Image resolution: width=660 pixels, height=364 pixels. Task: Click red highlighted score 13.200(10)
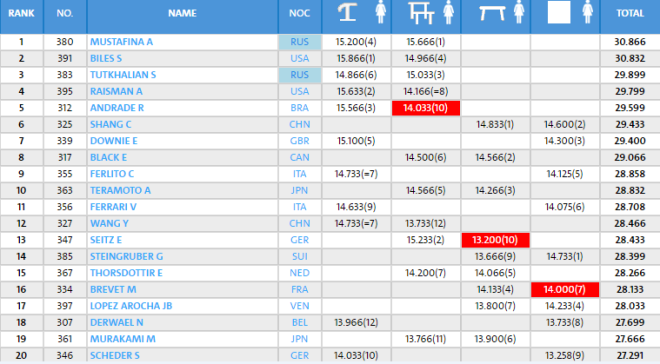coord(495,240)
